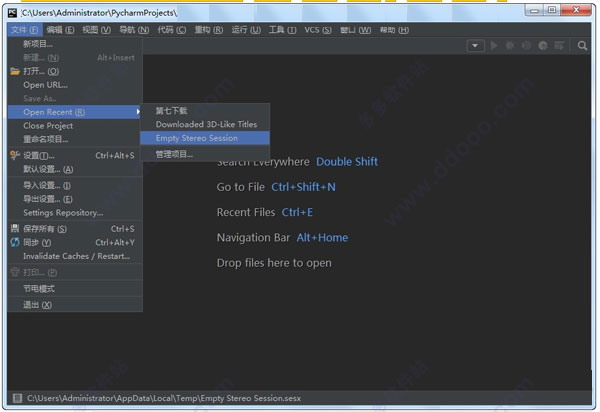Open the 工具 (T) menu
The image size is (600, 412).
(x=282, y=30)
